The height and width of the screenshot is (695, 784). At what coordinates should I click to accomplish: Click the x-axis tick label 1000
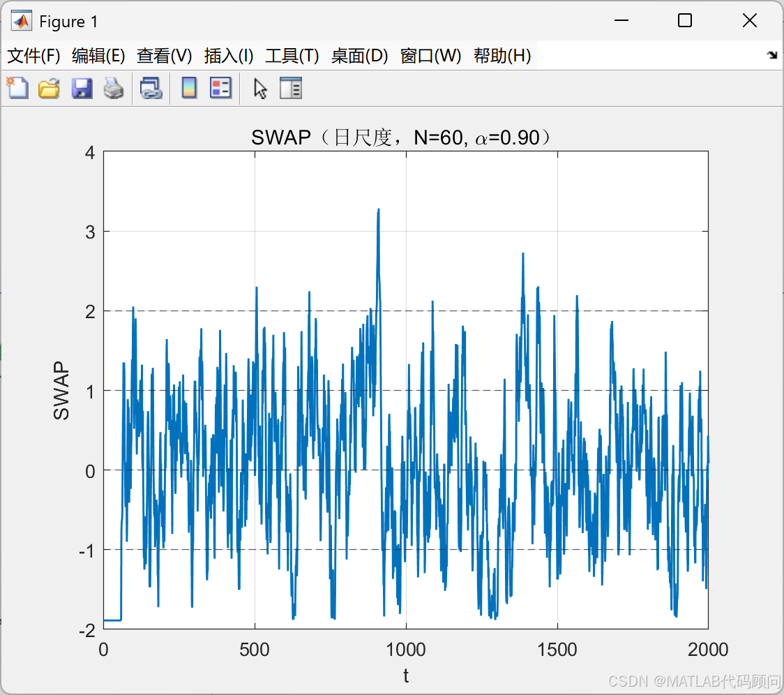(405, 650)
